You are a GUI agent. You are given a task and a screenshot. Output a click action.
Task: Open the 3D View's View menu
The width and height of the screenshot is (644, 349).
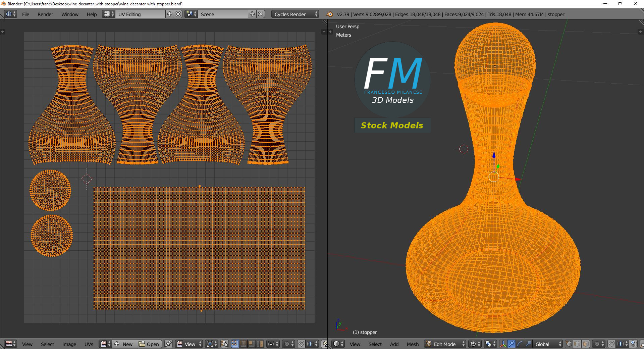(x=355, y=344)
